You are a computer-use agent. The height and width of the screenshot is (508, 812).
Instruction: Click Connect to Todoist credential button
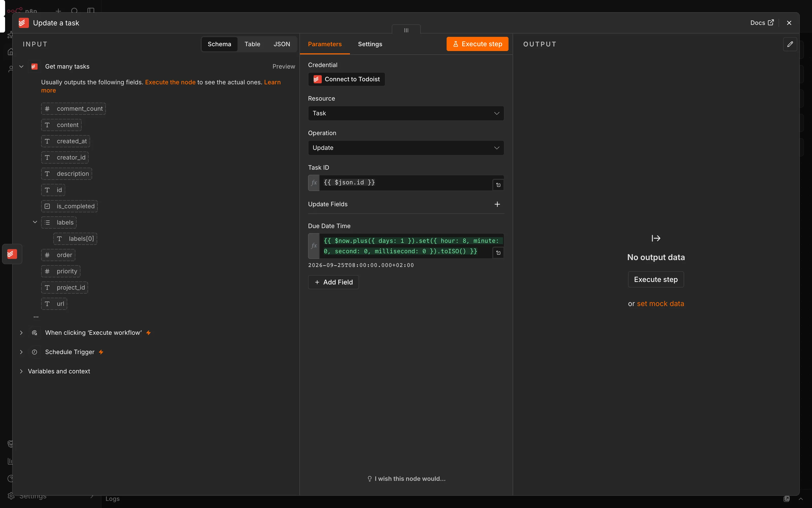347,79
